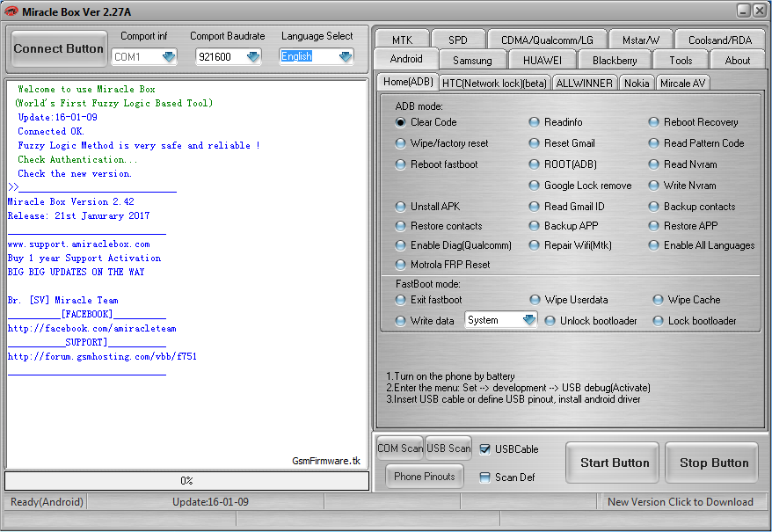The width and height of the screenshot is (772, 532).
Task: Open the Coolsand/RDA tab
Action: coord(720,40)
